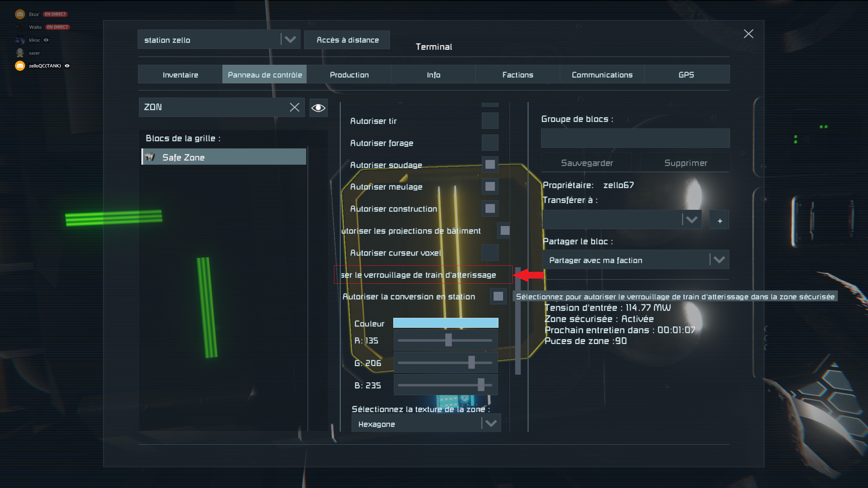Image resolution: width=868 pixels, height=488 pixels.
Task: Click Puces de zone :90 text
Action: pos(586,341)
